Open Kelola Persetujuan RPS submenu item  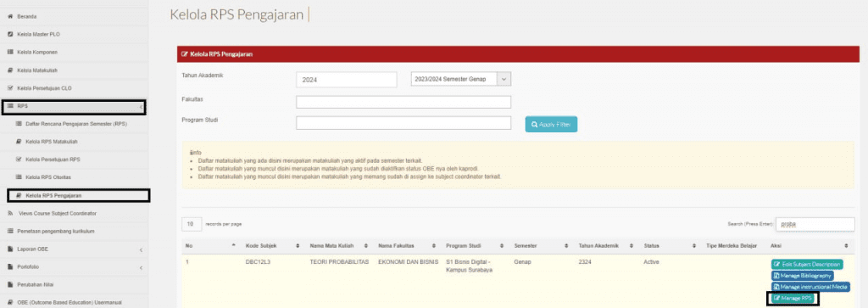point(53,160)
